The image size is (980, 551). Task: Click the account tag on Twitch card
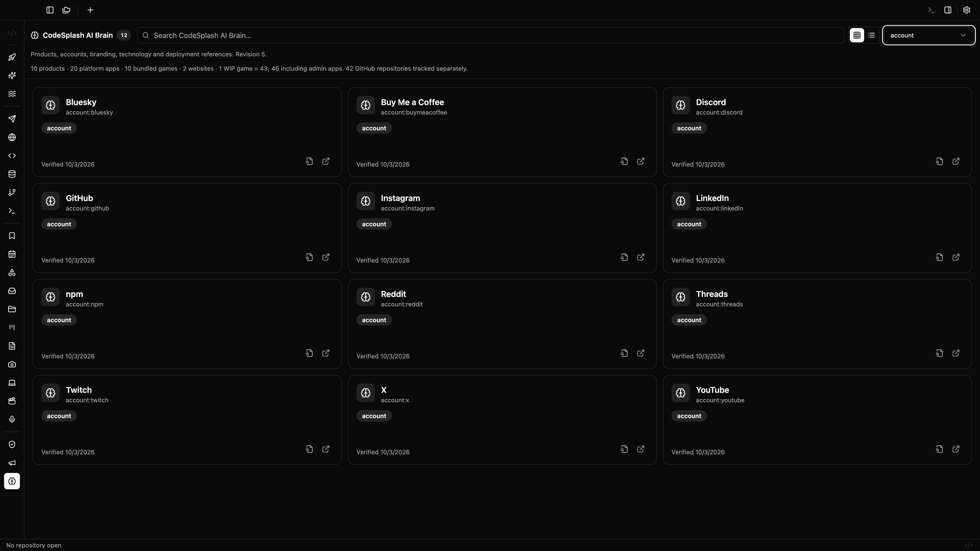(x=59, y=416)
